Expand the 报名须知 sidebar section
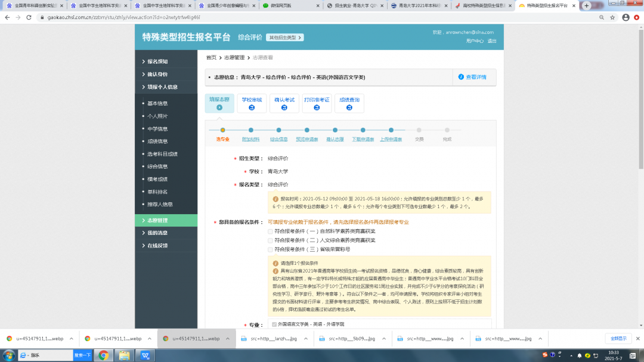 point(157,61)
